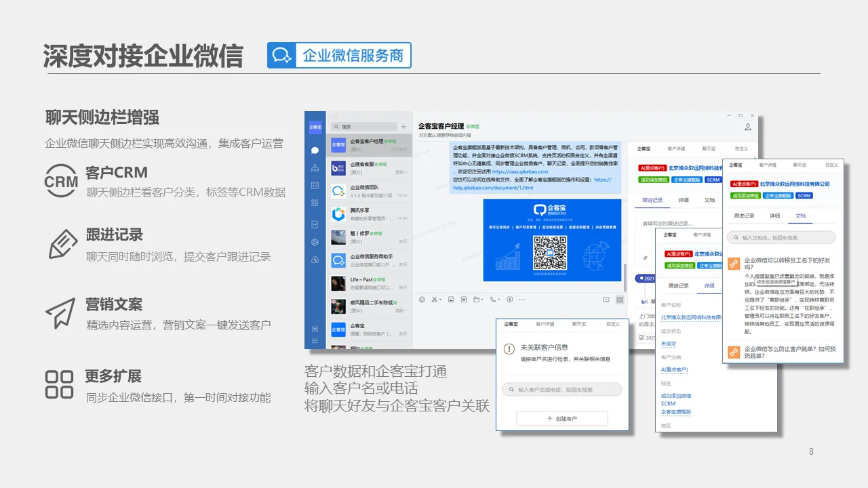Toggle the chat sidebar panel icon
The height and width of the screenshot is (488, 868).
click(619, 299)
